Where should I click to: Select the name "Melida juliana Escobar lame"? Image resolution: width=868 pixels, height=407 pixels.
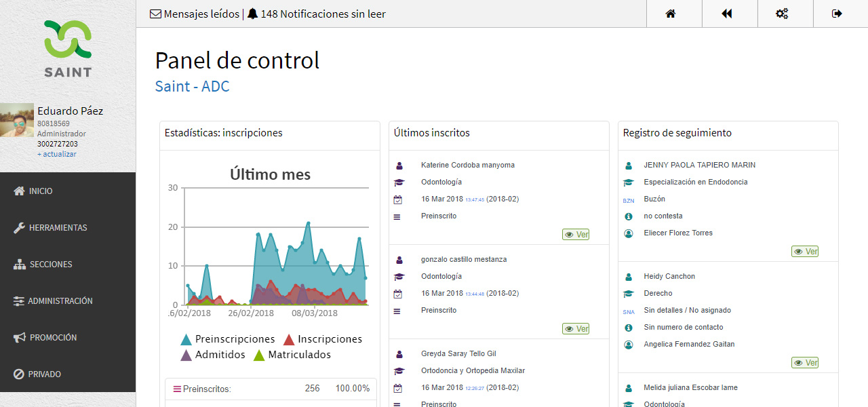click(691, 388)
